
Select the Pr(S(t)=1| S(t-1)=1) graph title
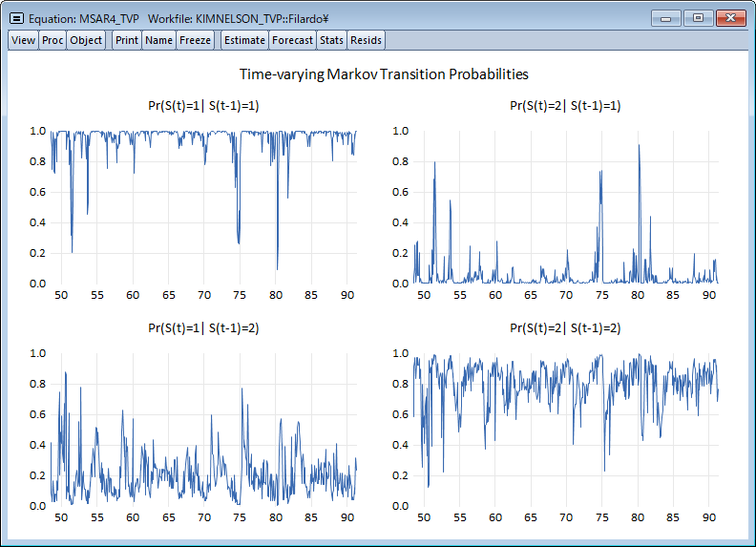click(x=203, y=106)
